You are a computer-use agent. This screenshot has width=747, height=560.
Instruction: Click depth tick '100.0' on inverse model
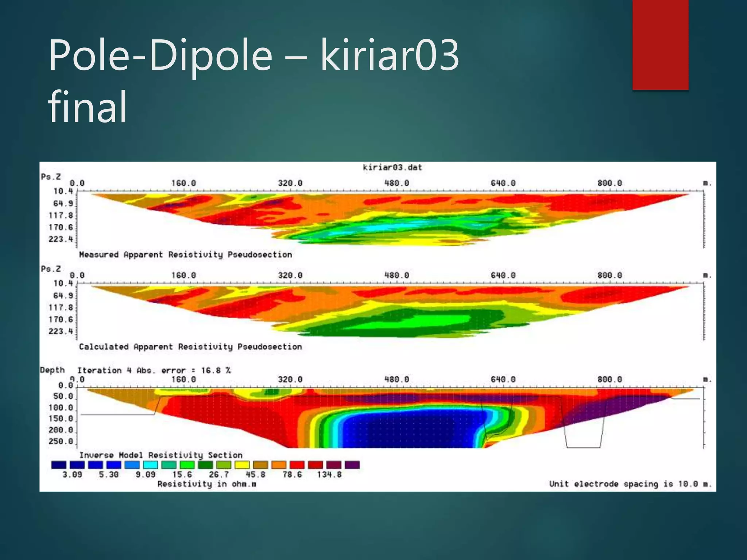(x=61, y=408)
